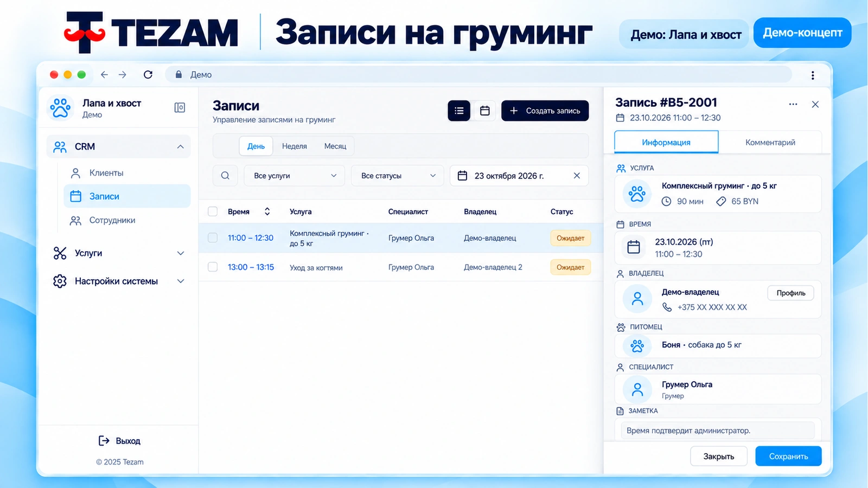Image resolution: width=868 pixels, height=488 pixels.
Task: Tick the checkbox for 11:00 – 12:30 row
Action: point(213,237)
